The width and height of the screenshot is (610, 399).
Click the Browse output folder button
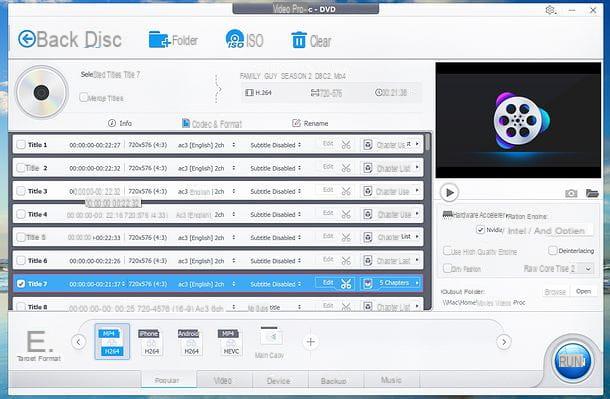tap(555, 291)
